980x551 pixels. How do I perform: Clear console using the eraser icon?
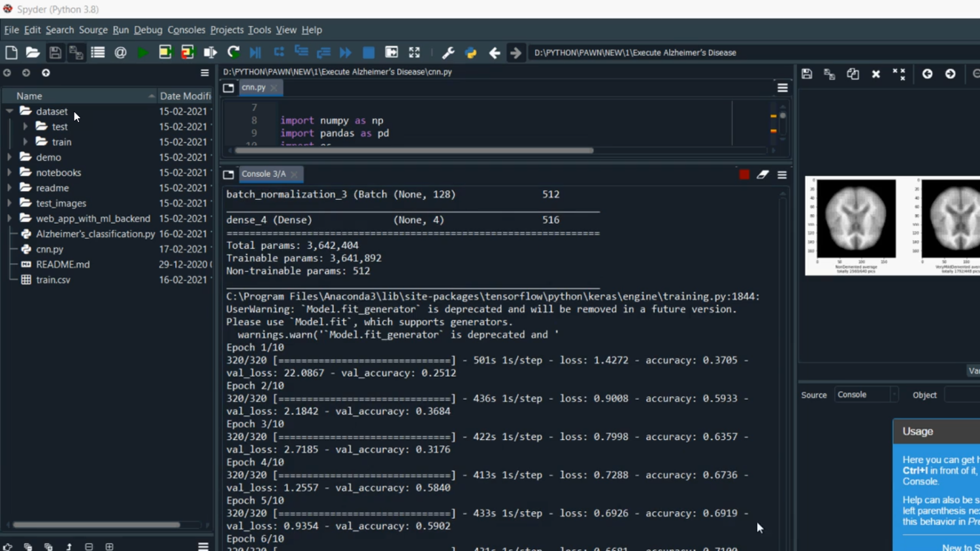pos(762,174)
